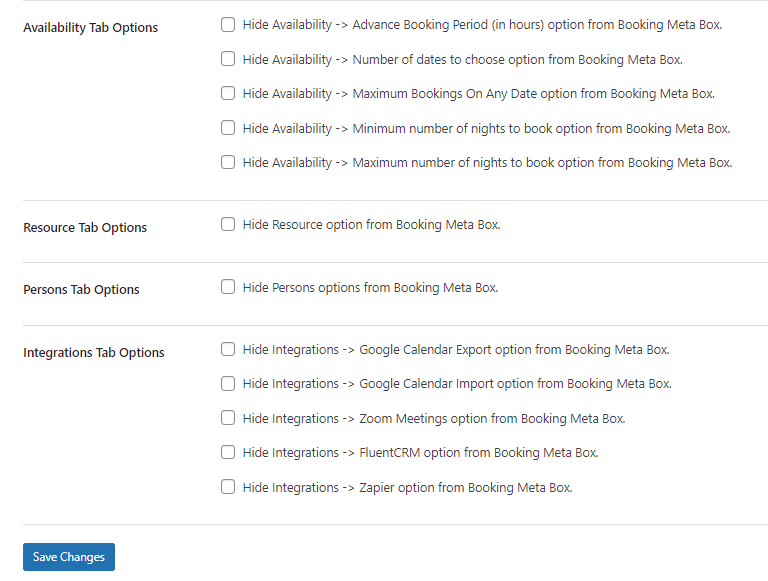Tick Hide Number of dates to choose checkbox
This screenshot has width=768, height=581.
(x=228, y=59)
